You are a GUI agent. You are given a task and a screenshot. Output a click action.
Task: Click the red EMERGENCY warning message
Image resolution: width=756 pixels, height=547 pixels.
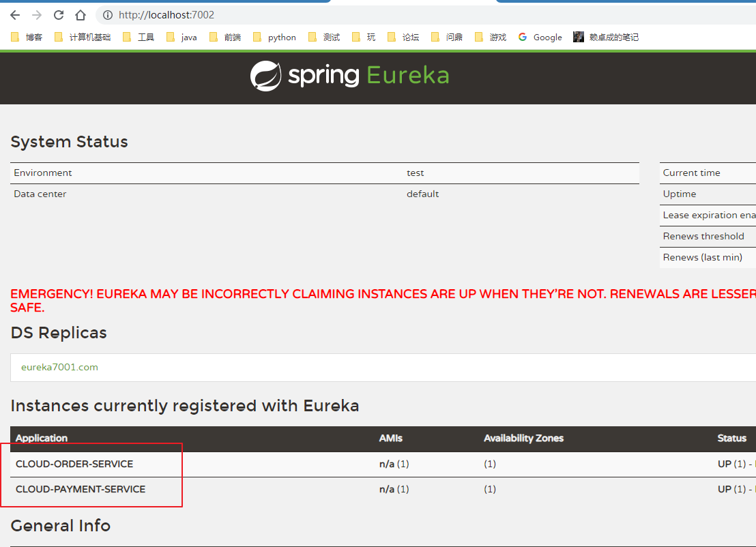pyautogui.click(x=383, y=301)
